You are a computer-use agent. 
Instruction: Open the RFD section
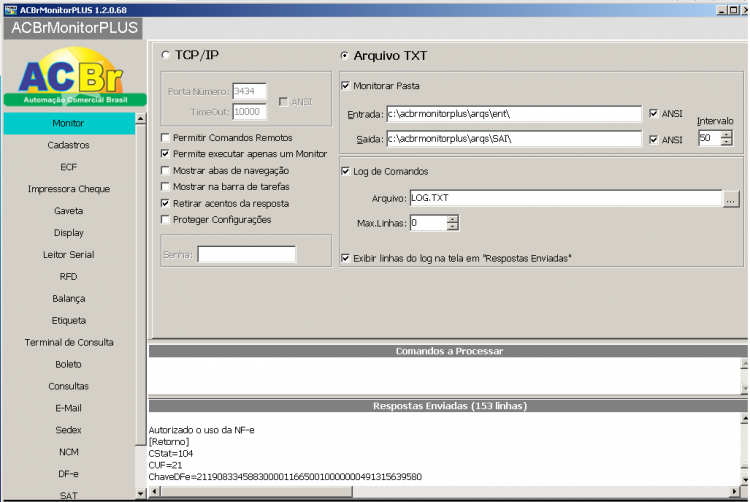tap(69, 277)
